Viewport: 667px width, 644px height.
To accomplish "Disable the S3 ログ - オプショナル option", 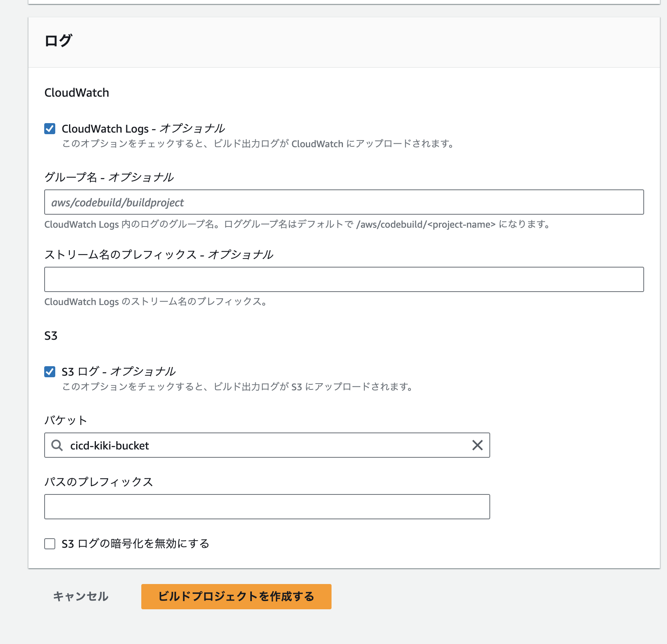I will pyautogui.click(x=50, y=371).
